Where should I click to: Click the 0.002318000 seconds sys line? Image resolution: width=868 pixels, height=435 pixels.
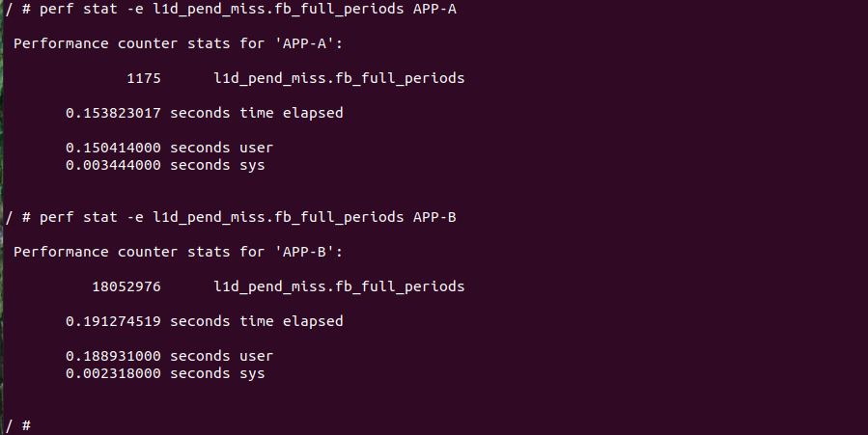point(165,373)
